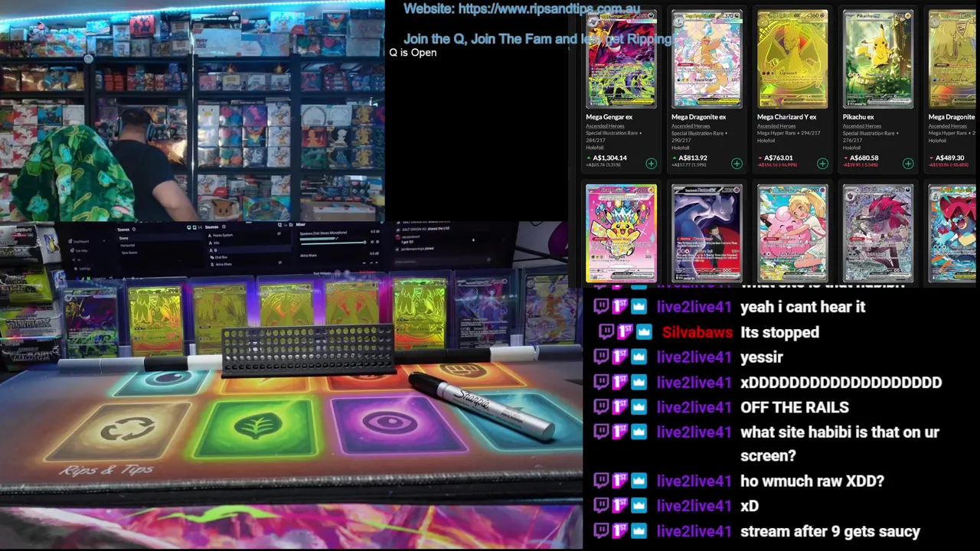Viewport: 980px width, 551px height.
Task: Open Dashboard in streaming software sidebar
Action: [81, 241]
